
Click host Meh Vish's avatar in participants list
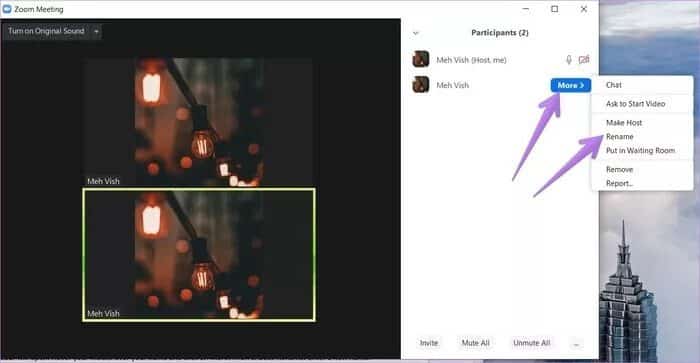click(x=421, y=59)
